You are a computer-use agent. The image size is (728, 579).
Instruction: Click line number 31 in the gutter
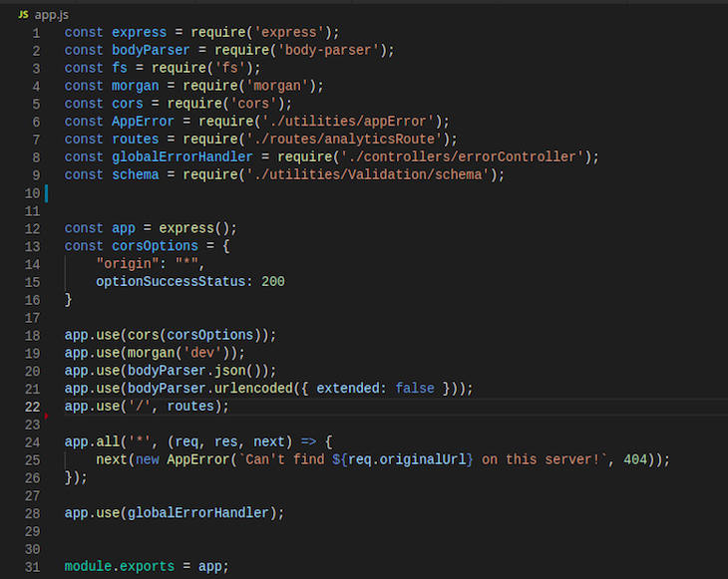(x=32, y=567)
